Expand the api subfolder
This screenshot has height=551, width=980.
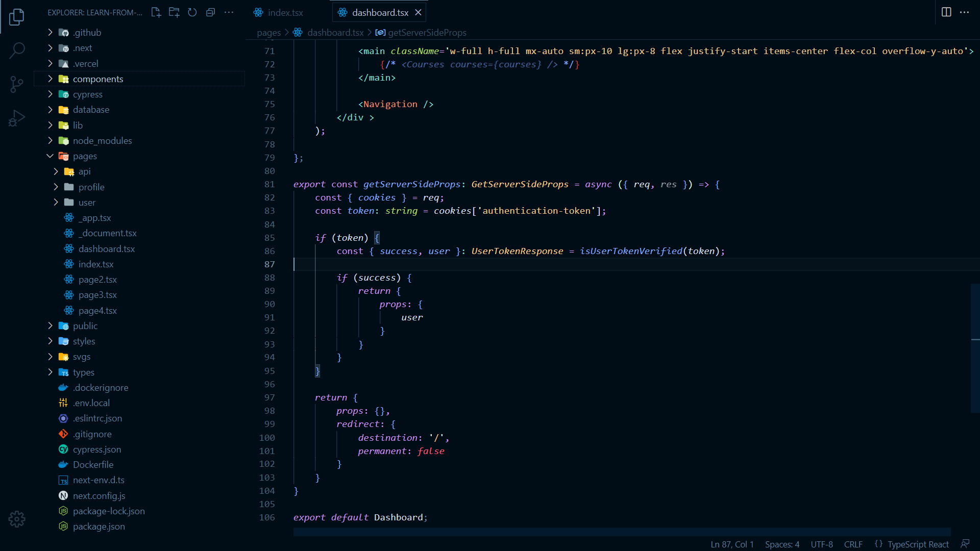click(139, 171)
